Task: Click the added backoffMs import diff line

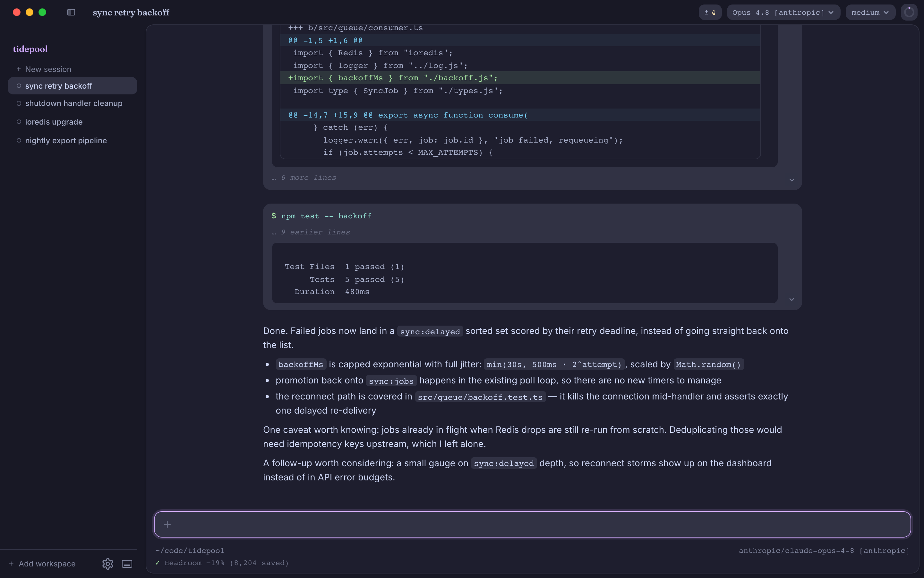Action: click(x=520, y=78)
